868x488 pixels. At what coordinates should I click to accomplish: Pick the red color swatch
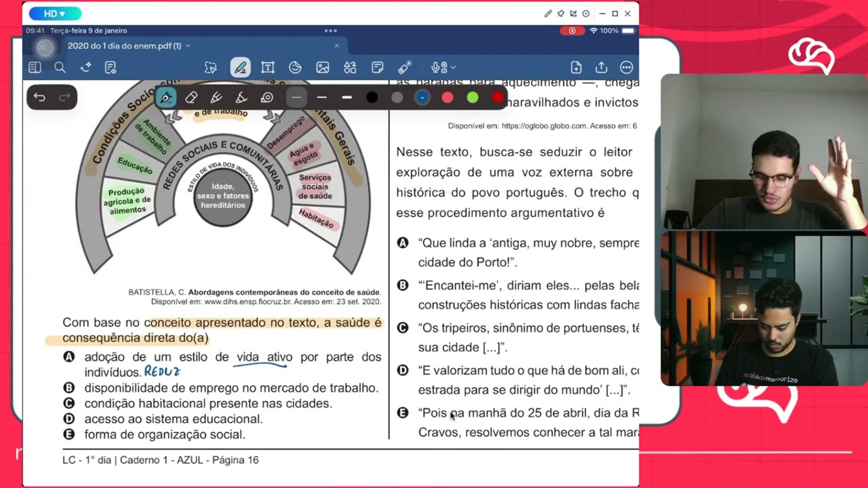point(497,98)
